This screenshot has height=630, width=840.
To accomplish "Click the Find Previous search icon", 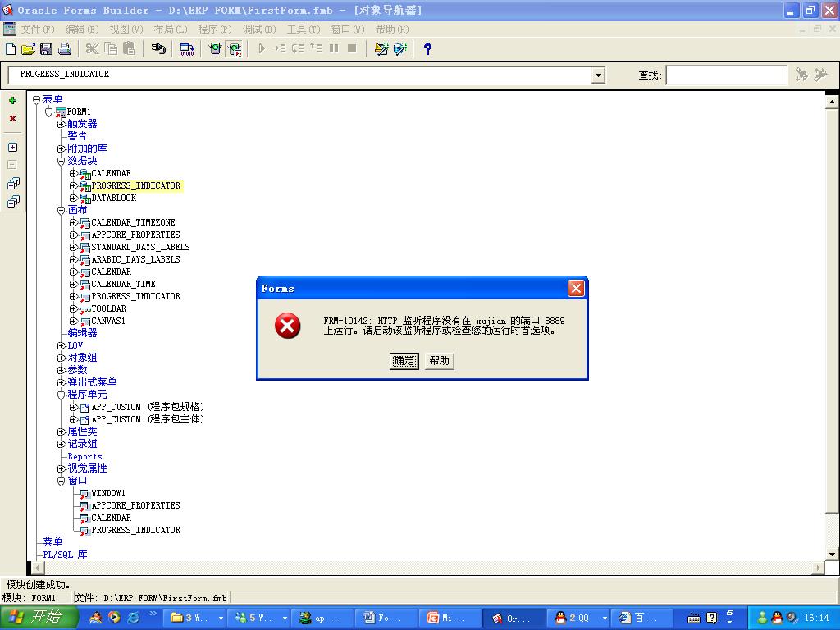I will tap(820, 75).
